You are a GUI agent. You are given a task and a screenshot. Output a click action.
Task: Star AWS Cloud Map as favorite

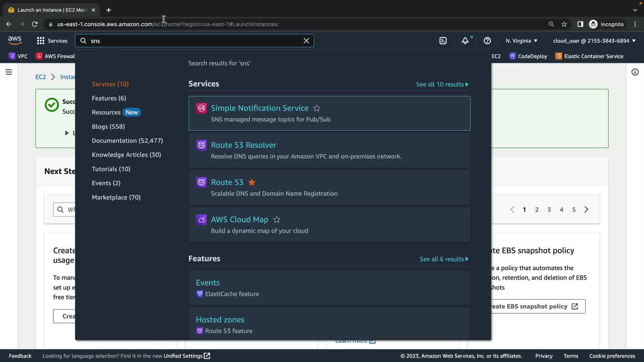click(277, 220)
